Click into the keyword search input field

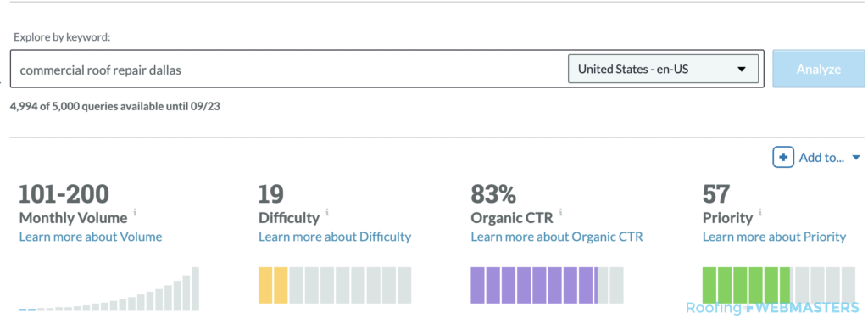coord(288,70)
